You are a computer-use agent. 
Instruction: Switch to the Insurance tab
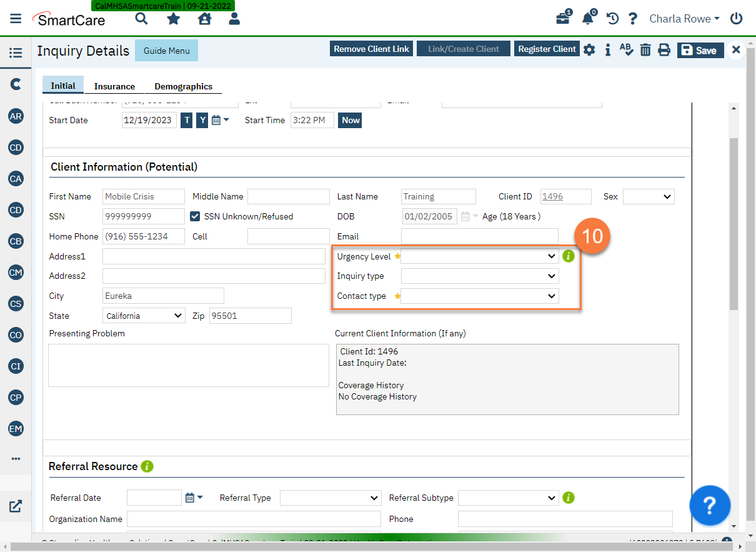[114, 86]
